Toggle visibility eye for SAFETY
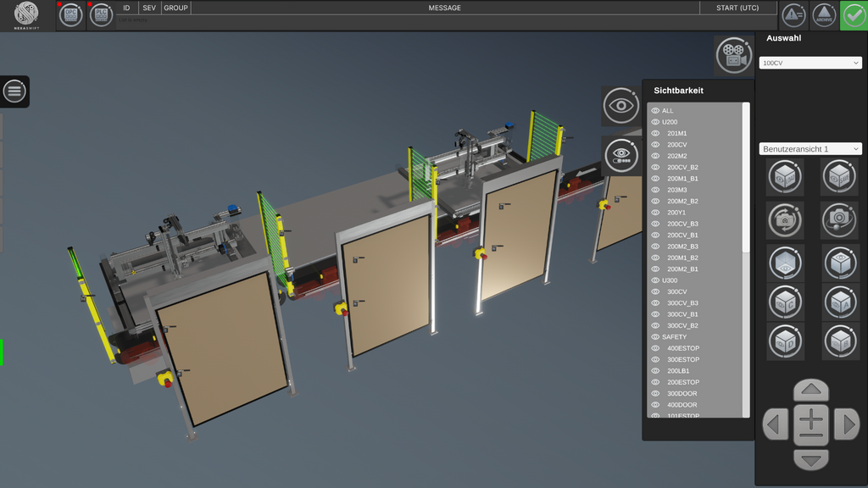This screenshot has width=868, height=488. [x=655, y=337]
